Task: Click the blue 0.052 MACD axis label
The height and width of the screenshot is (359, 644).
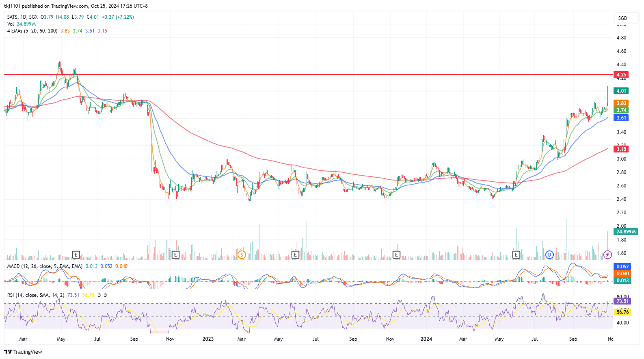Action: pos(622,267)
